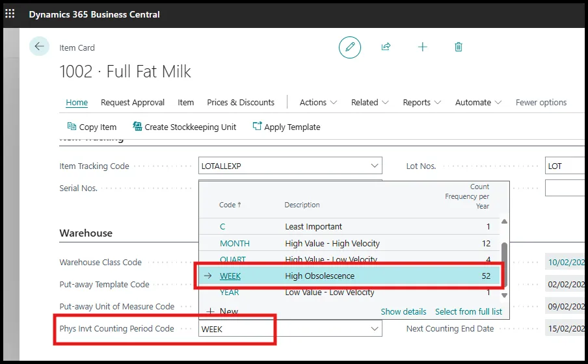Image resolution: width=588 pixels, height=364 pixels.
Task: Click the share icon
Action: (386, 47)
